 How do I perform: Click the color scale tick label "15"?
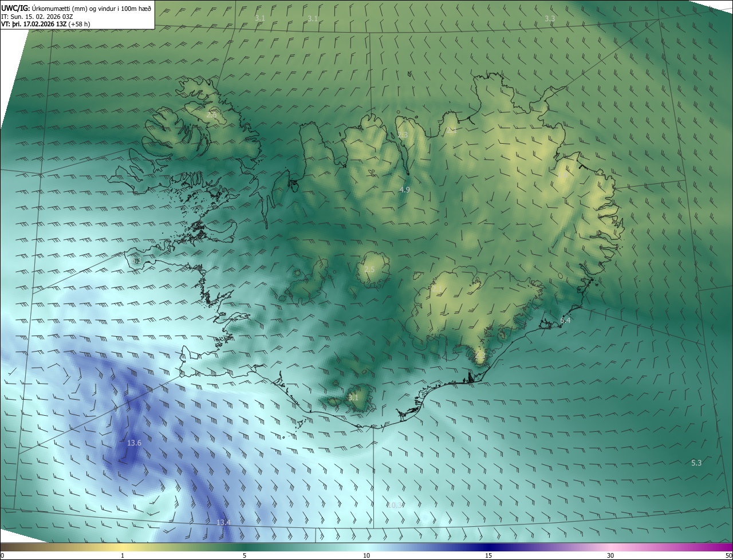tap(488, 555)
